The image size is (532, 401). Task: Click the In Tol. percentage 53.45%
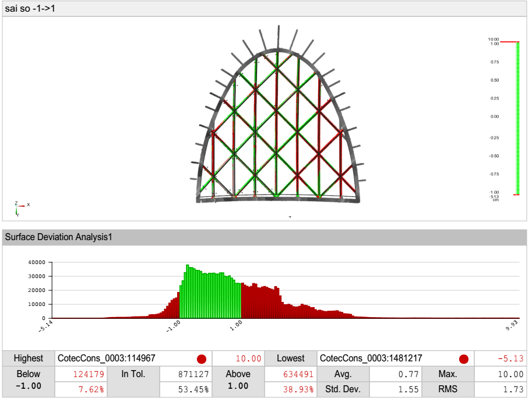pos(189,389)
